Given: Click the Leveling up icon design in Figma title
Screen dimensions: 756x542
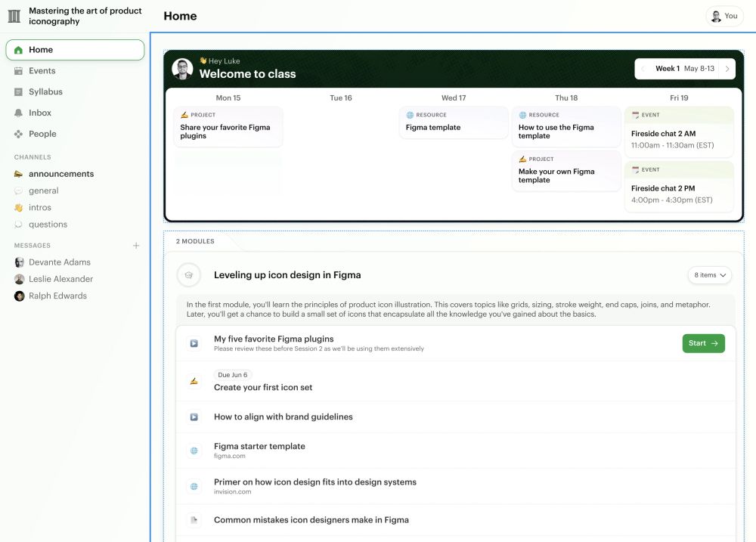Looking at the screenshot, I should tap(287, 275).
